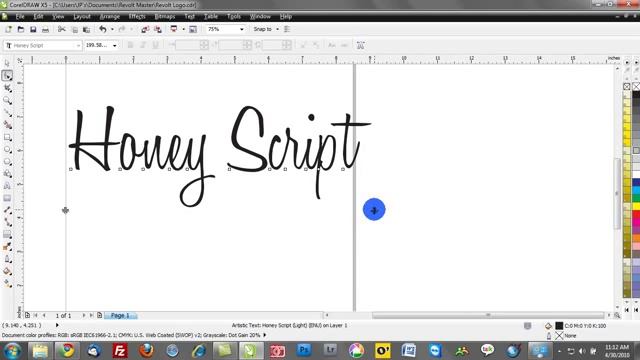Switch to the Page 1 tab
Screen dimensions: 640x360
120,316
